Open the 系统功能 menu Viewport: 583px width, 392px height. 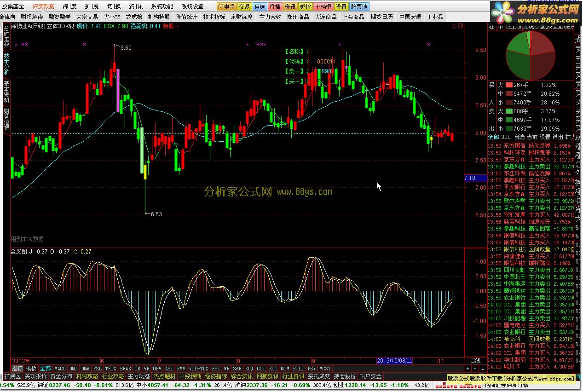pyautogui.click(x=162, y=6)
